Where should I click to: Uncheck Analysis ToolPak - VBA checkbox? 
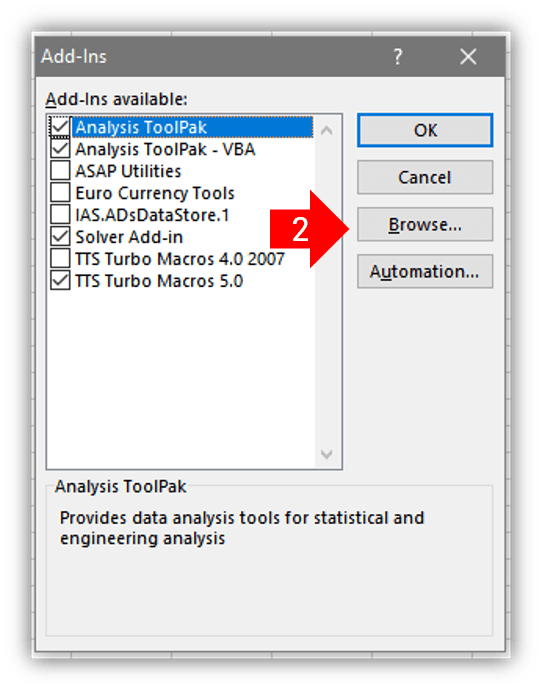(60, 149)
